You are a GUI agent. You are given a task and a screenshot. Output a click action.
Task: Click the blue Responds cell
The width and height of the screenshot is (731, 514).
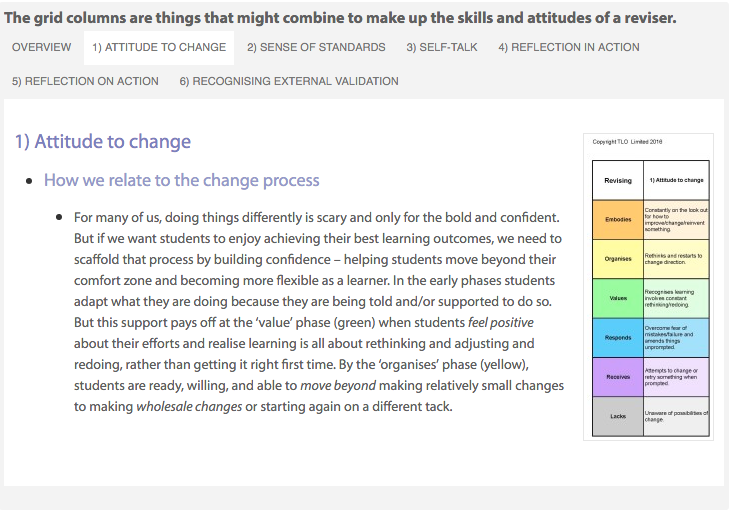tap(618, 337)
